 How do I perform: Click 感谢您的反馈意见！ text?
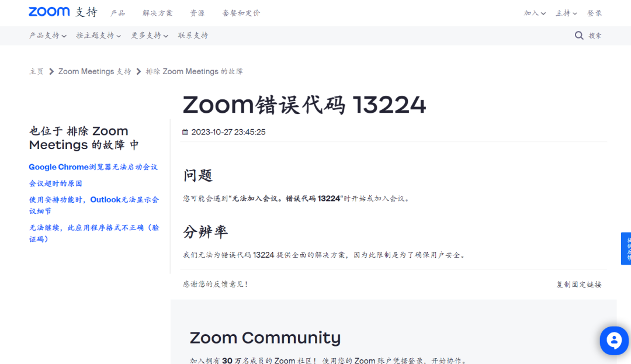[x=215, y=284]
